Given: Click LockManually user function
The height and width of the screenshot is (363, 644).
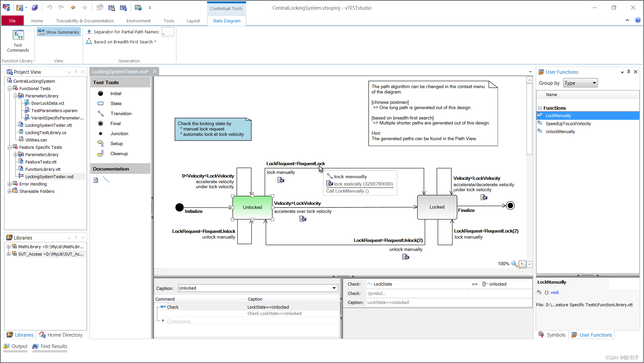Looking at the screenshot, I should coord(558,115).
